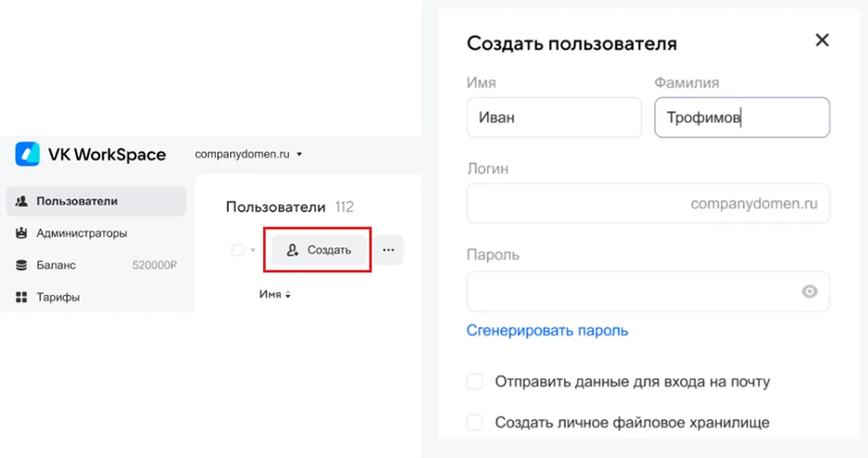This screenshot has height=458, width=868.
Task: Tick the select-all users checkbox
Action: [238, 250]
